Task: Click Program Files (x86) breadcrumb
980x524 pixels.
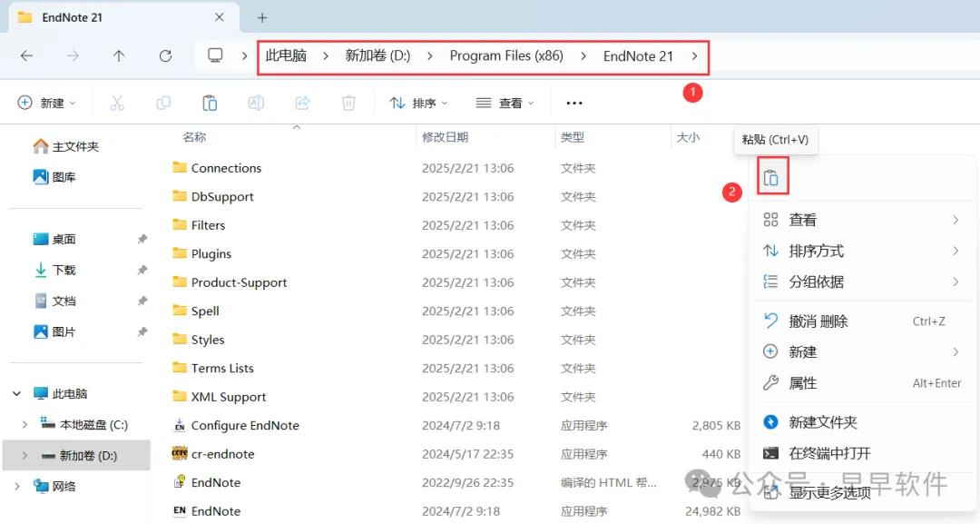Action: 506,55
